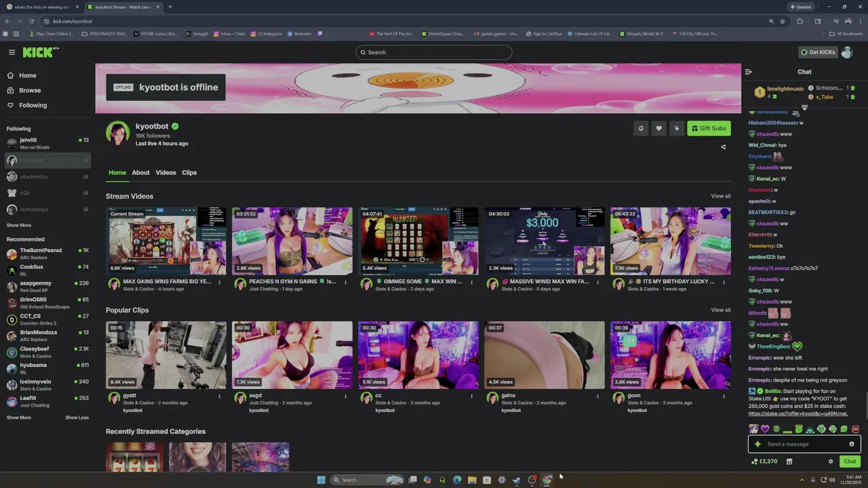This screenshot has width=868, height=488.
Task: Click the Gift Subs button
Action: pos(709,128)
